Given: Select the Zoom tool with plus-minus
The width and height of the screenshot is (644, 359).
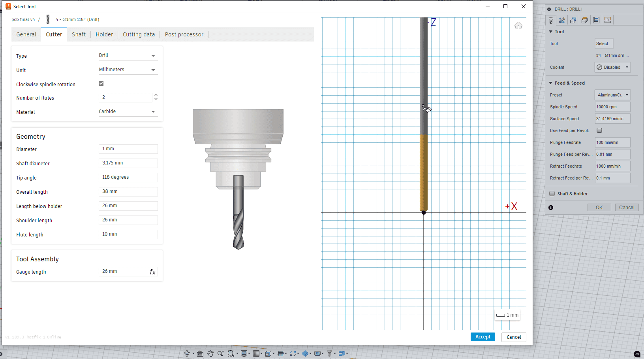Looking at the screenshot, I should [x=220, y=353].
